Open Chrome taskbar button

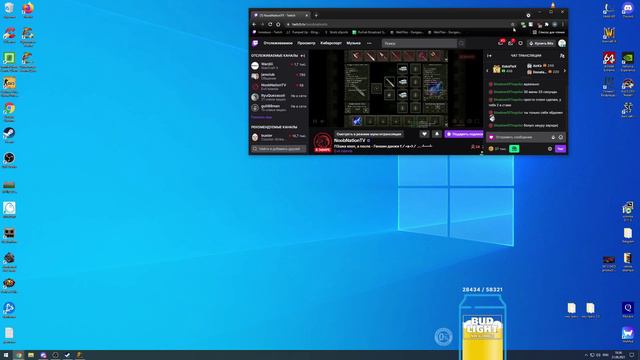tap(18, 355)
